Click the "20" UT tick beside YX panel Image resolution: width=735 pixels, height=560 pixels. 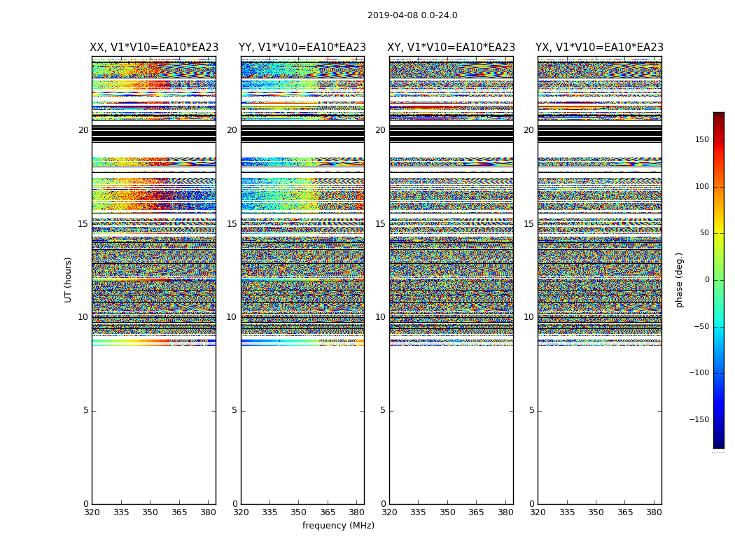pyautogui.click(x=528, y=130)
